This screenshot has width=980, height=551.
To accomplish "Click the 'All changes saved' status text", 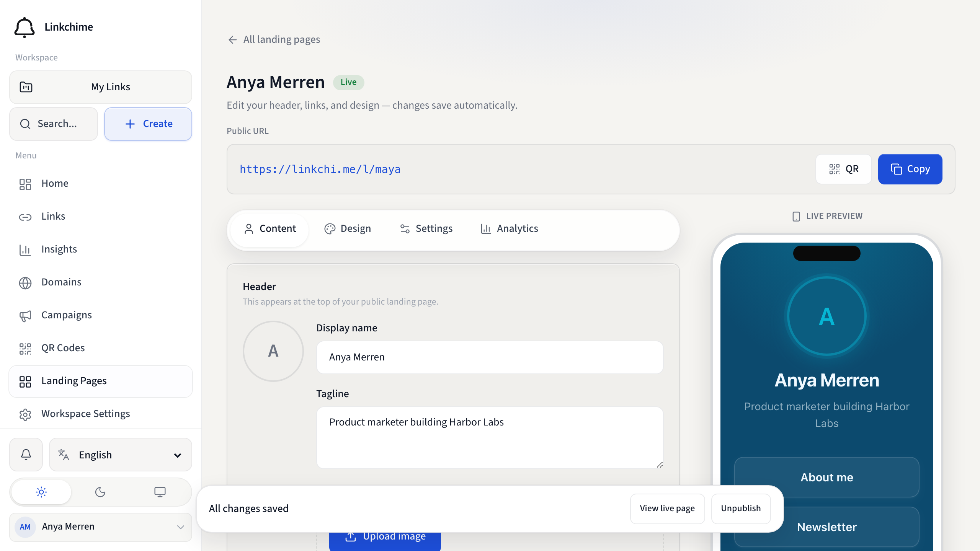I will tap(249, 509).
